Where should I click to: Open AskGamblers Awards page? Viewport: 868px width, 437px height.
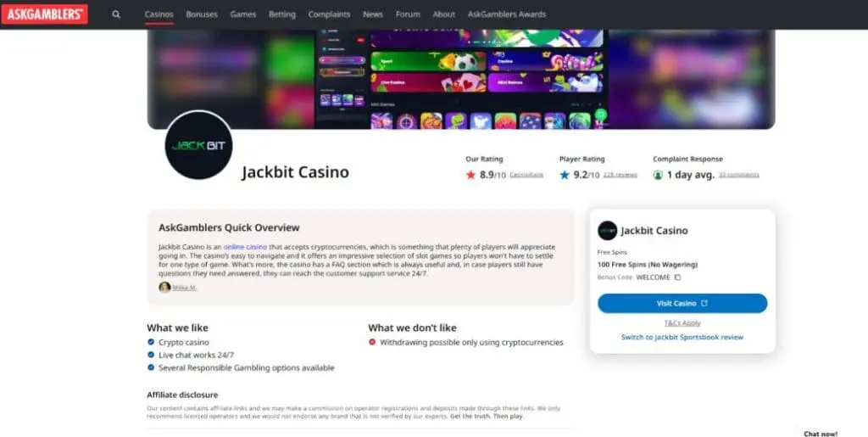click(x=507, y=14)
